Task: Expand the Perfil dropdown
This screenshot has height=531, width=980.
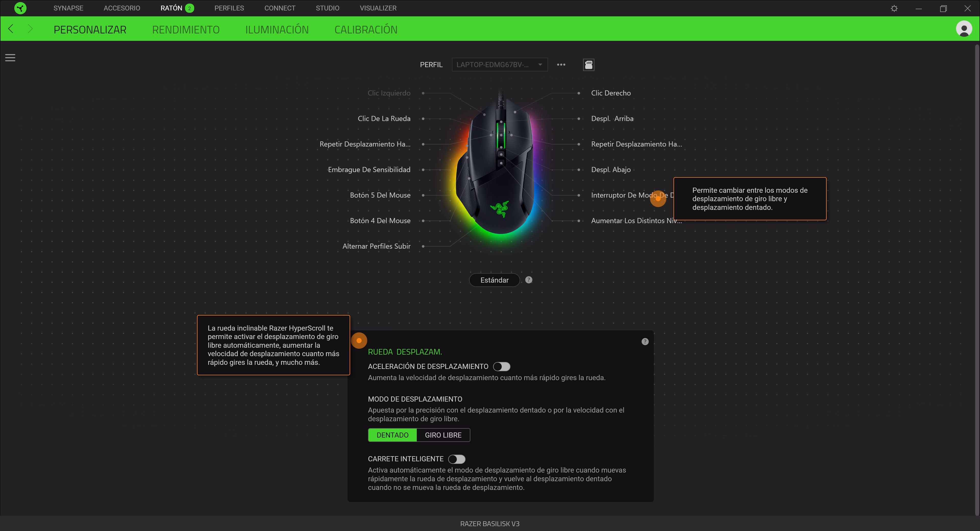Action: tap(499, 65)
